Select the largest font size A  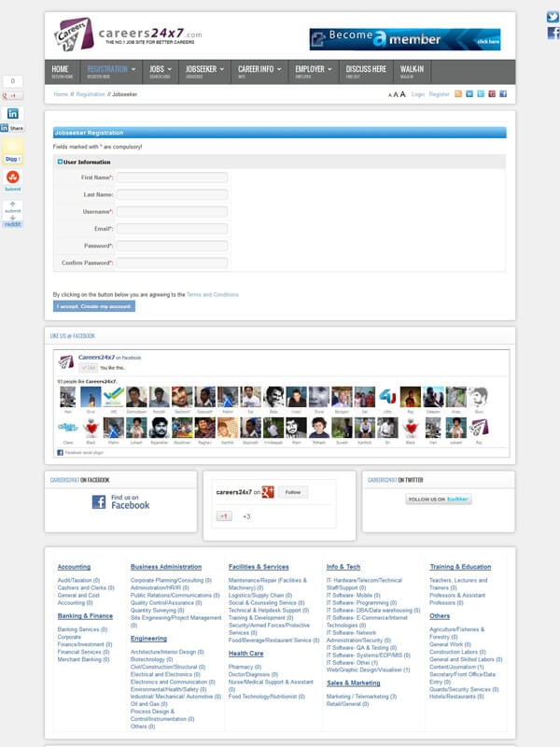403,94
